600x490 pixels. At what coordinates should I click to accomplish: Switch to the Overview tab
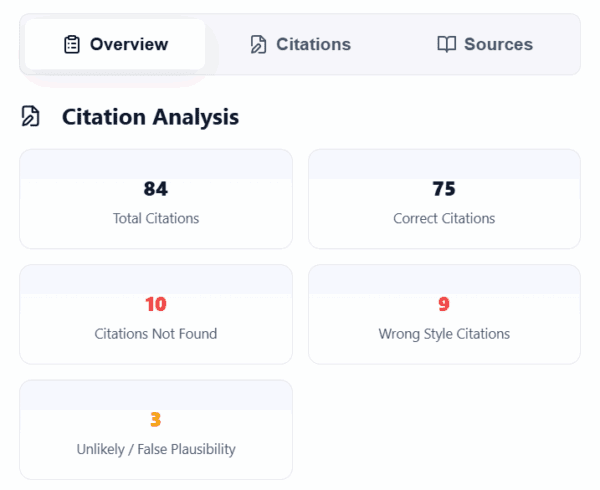click(x=115, y=44)
